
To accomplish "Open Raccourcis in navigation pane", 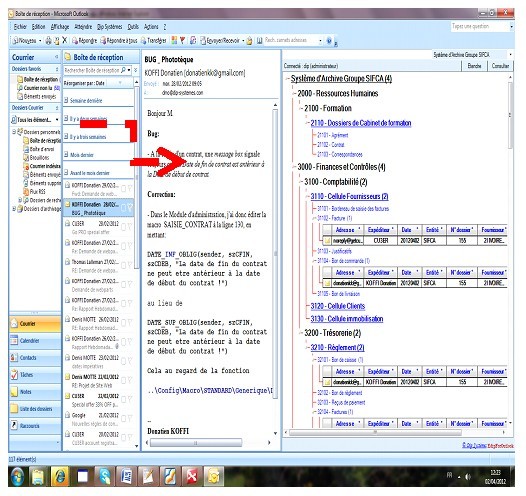I will (x=35, y=426).
